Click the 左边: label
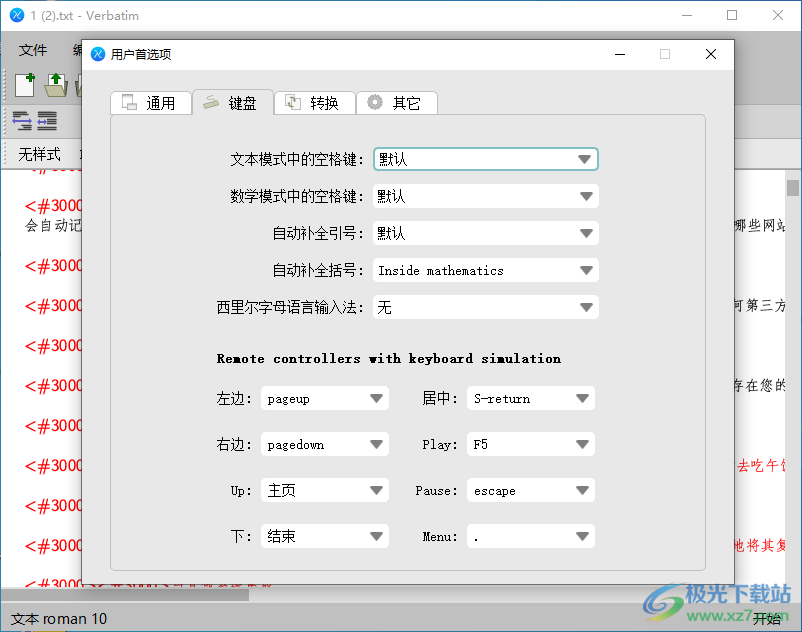Screen dimensions: 802x632 [234, 398]
